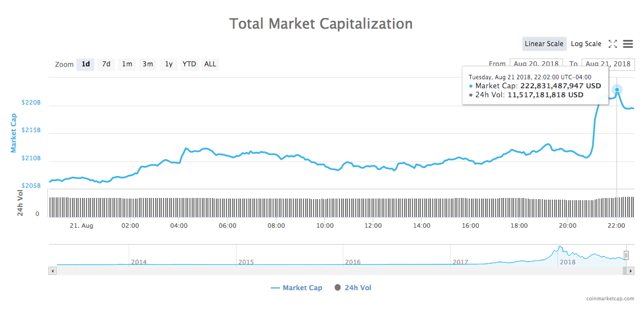644x311 pixels.
Task: Edit the To date field
Action: [x=608, y=64]
